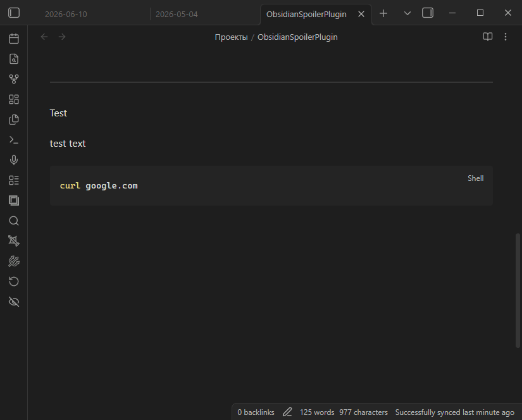
Task: Select the ObsidianSpoilerPlugin tab
Action: tap(306, 15)
